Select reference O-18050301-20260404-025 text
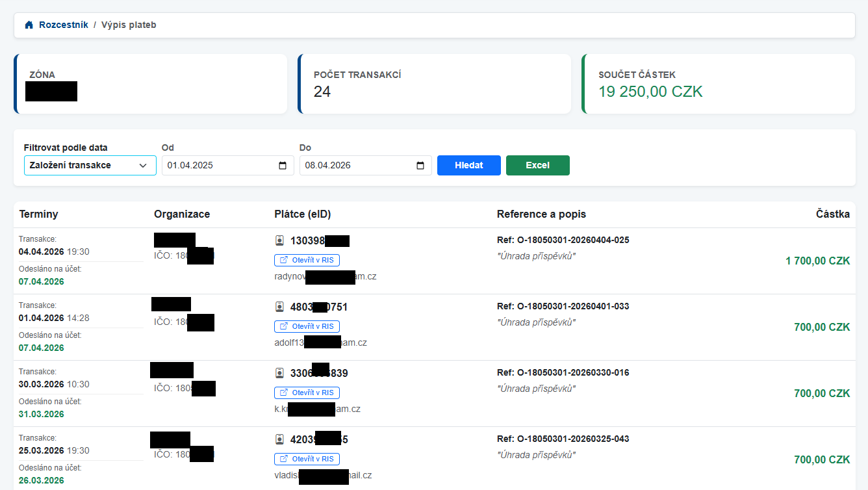868x490 pixels. [572, 240]
